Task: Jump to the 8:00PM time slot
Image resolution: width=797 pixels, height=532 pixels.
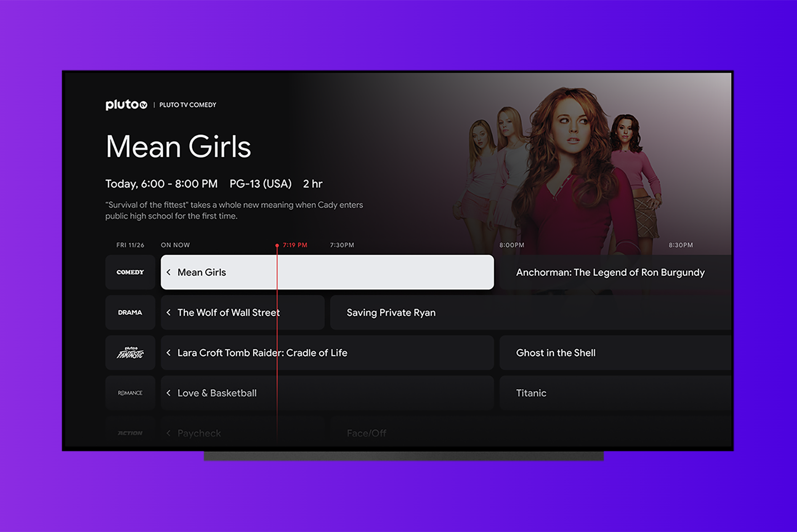Action: coord(512,245)
